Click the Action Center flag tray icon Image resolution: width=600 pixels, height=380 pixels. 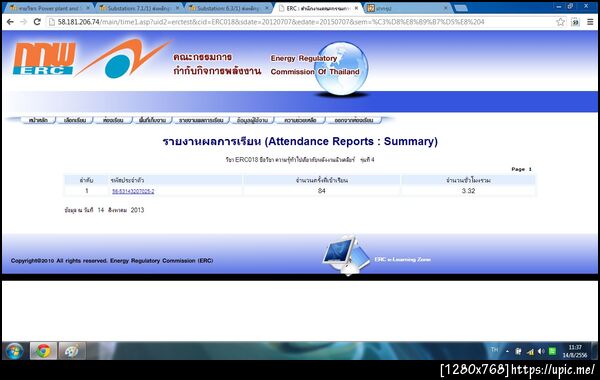click(x=518, y=351)
